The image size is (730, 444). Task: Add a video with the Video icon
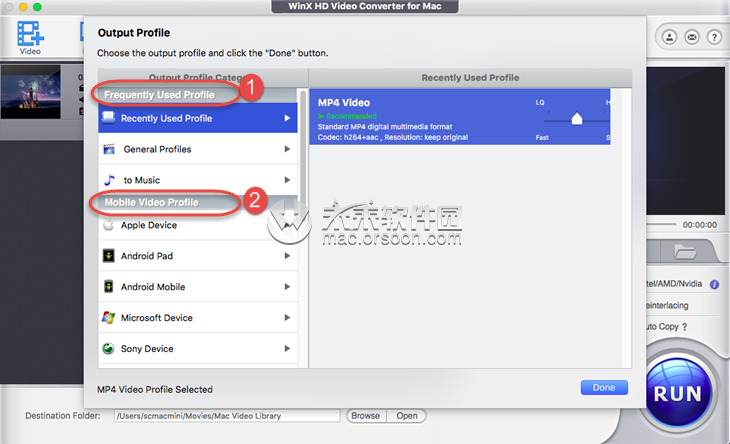30,38
